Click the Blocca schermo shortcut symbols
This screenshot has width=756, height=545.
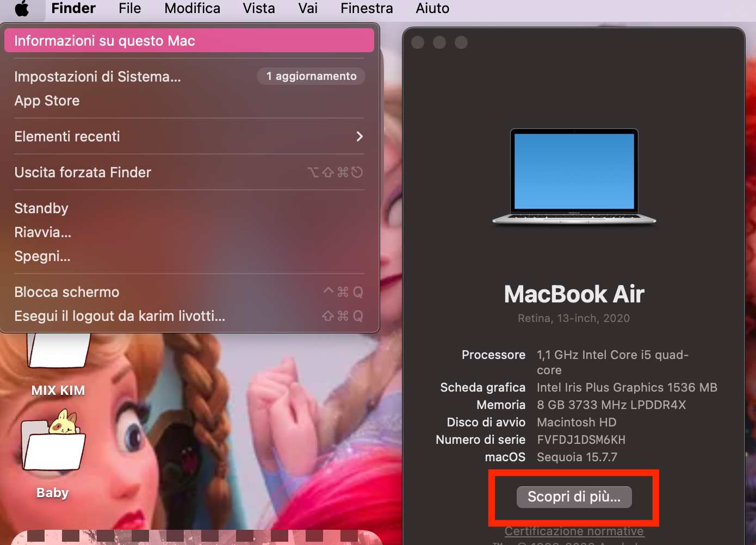click(x=343, y=292)
